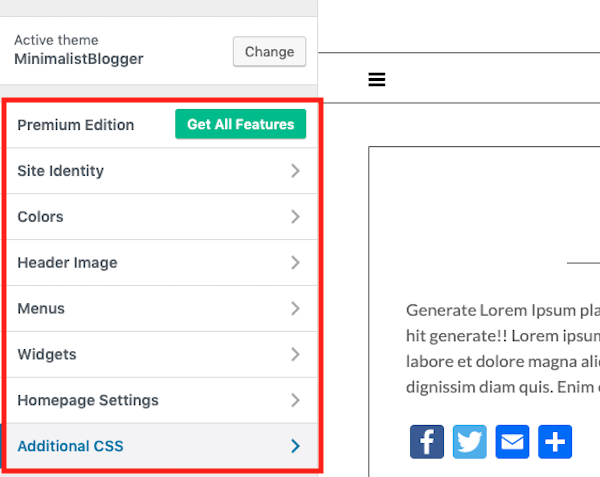Click the Homepage Settings chevron arrow

(295, 401)
